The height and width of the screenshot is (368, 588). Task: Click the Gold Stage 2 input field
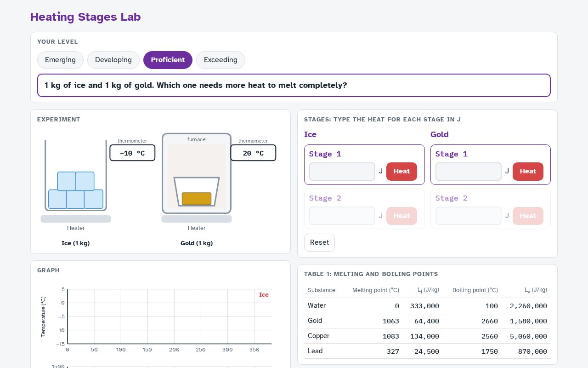[469, 216]
